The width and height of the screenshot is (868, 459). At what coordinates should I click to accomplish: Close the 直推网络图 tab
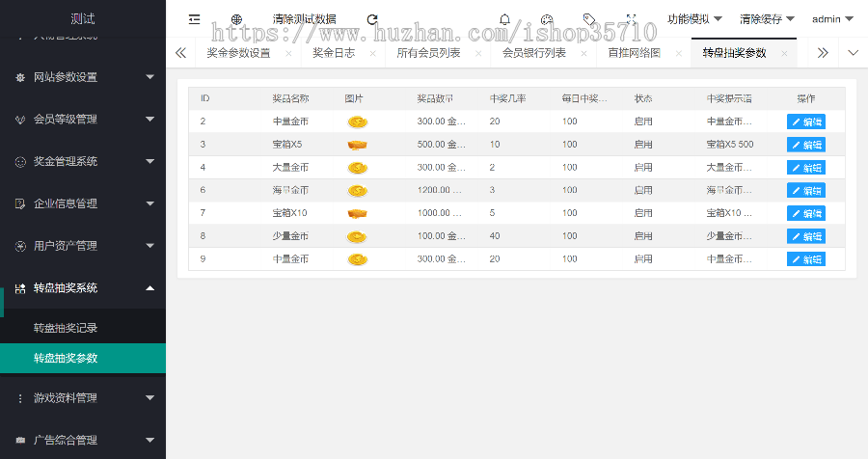[679, 53]
